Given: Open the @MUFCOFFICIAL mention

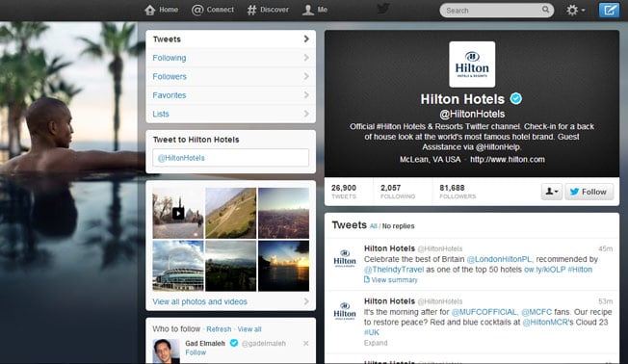Looking at the screenshot, I should 484,312.
